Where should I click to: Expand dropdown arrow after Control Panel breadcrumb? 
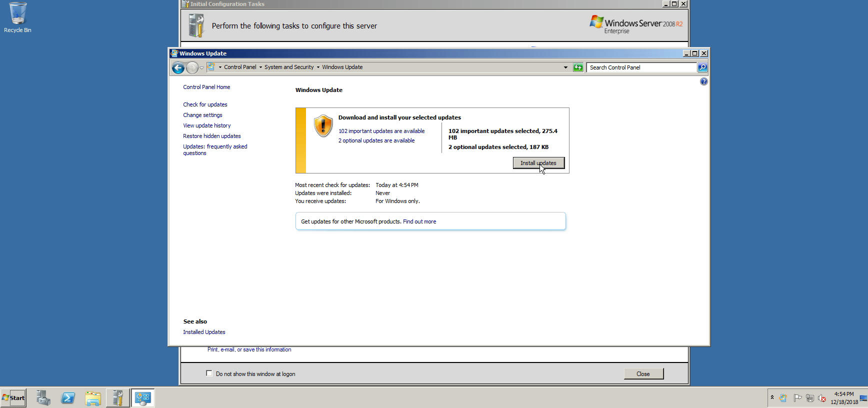point(260,67)
